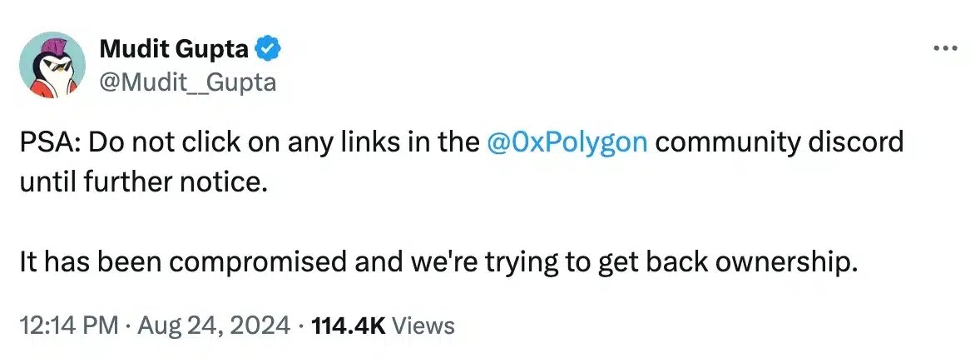Open Mudit Gupta's penguin profile avatar

coord(53,65)
